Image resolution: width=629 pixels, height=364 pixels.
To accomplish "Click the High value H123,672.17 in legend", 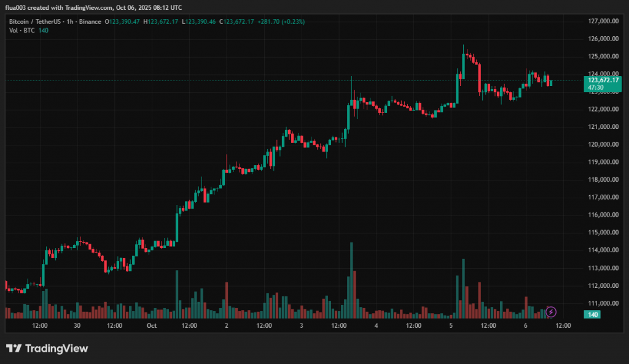I will pos(162,21).
